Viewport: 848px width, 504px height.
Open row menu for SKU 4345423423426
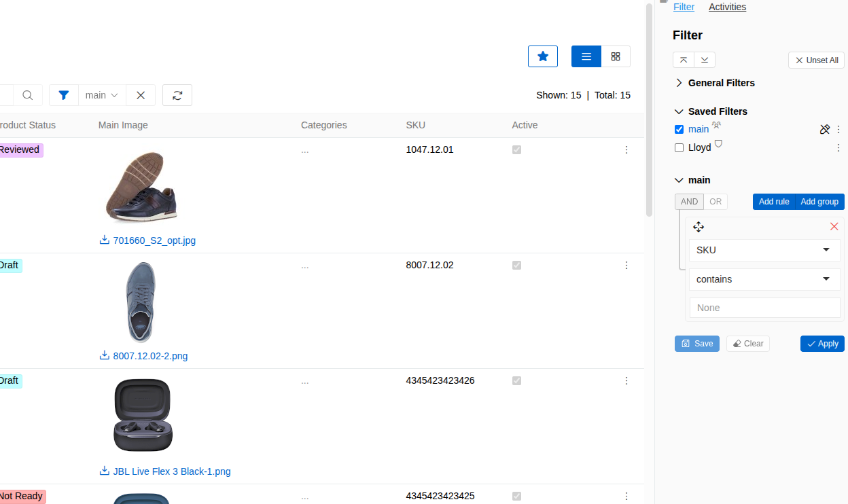pyautogui.click(x=626, y=380)
